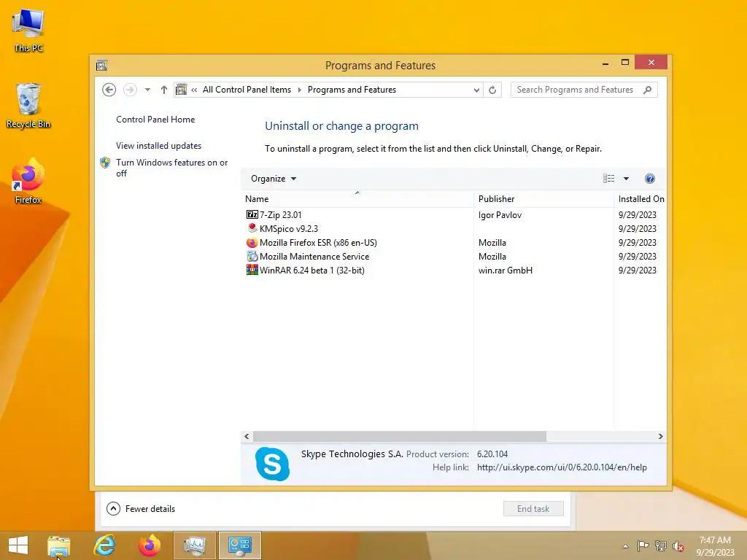Viewport: 747px width, 560px height.
Task: Open Turn Windows features on or off
Action: click(x=171, y=168)
